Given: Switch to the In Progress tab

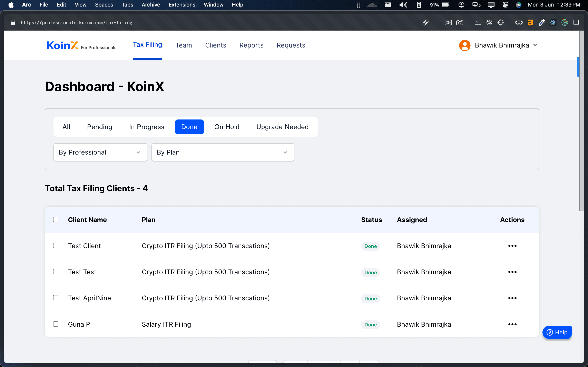Looking at the screenshot, I should point(146,126).
